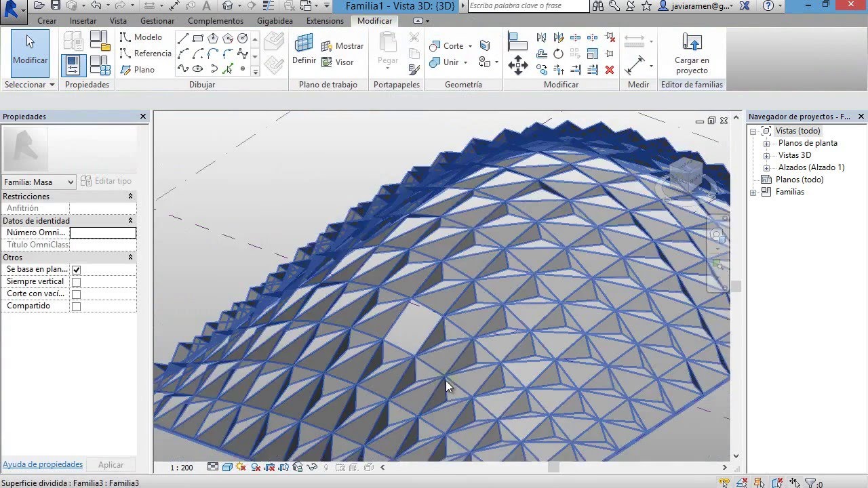Select the Circle draw tool

click(x=243, y=38)
